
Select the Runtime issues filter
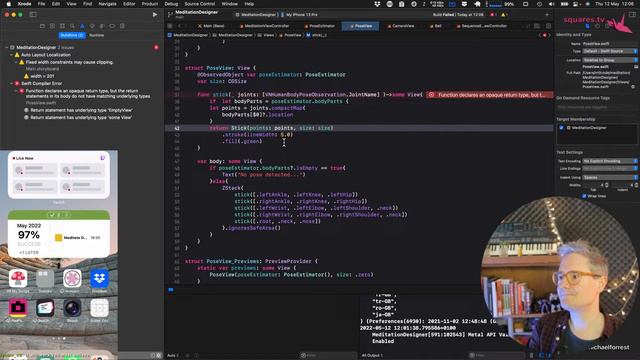97,35
